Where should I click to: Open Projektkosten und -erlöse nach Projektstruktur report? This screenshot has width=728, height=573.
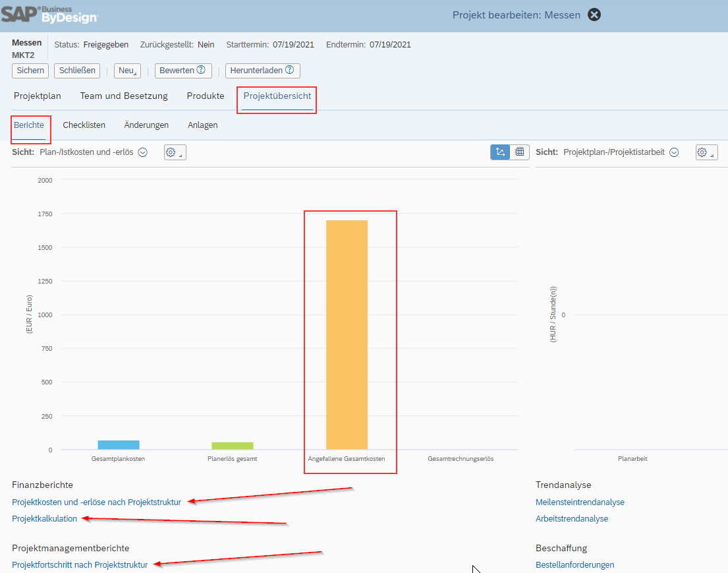pos(97,502)
